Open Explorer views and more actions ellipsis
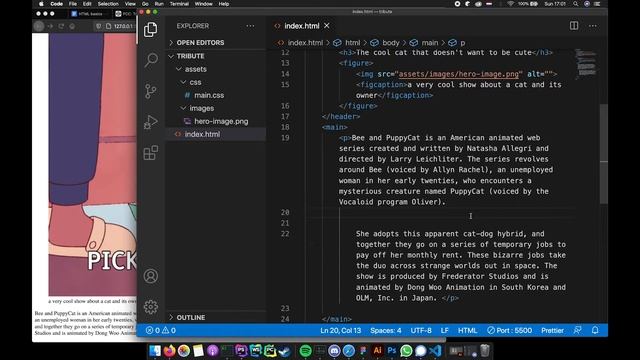This screenshot has height=360, width=640. [250, 26]
